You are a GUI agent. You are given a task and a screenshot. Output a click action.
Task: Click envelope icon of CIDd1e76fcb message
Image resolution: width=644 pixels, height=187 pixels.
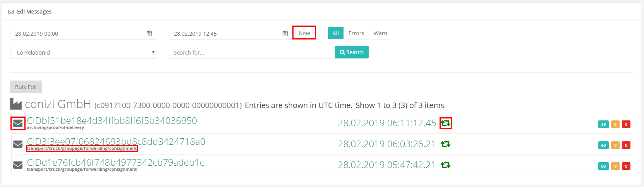tap(18, 165)
